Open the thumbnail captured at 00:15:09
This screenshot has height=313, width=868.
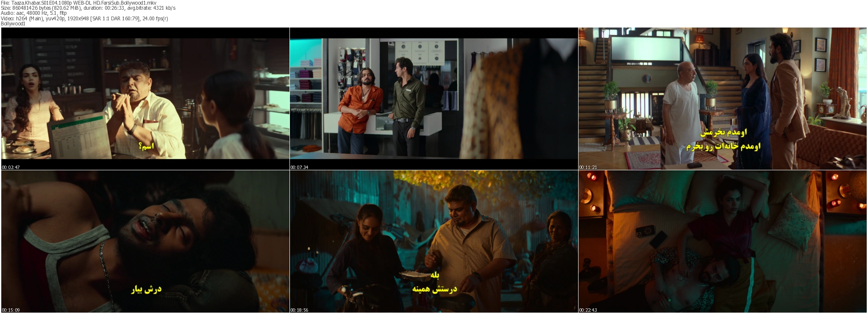click(145, 241)
